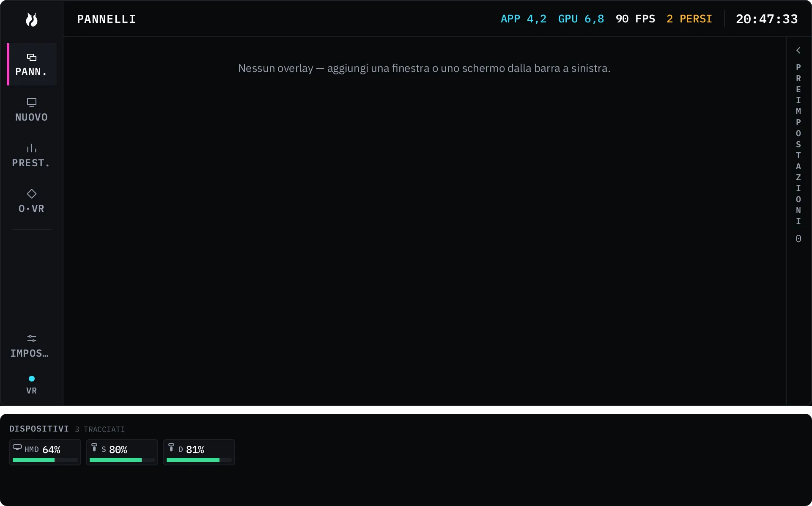Click the blue VR status dot
The height and width of the screenshot is (506, 812).
[x=32, y=379]
